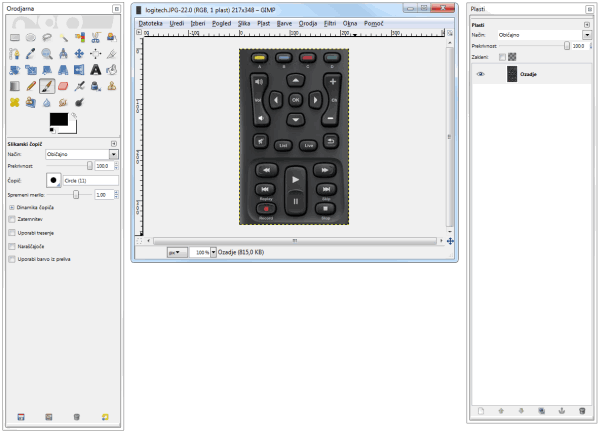Select the Blend gradient tool
This screenshot has width=600, height=432.
coord(15,86)
